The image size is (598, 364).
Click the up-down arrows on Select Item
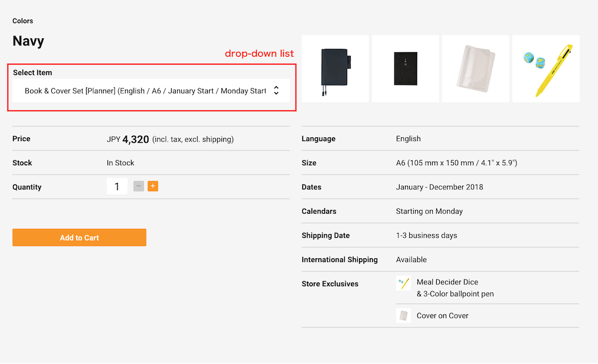tap(276, 90)
